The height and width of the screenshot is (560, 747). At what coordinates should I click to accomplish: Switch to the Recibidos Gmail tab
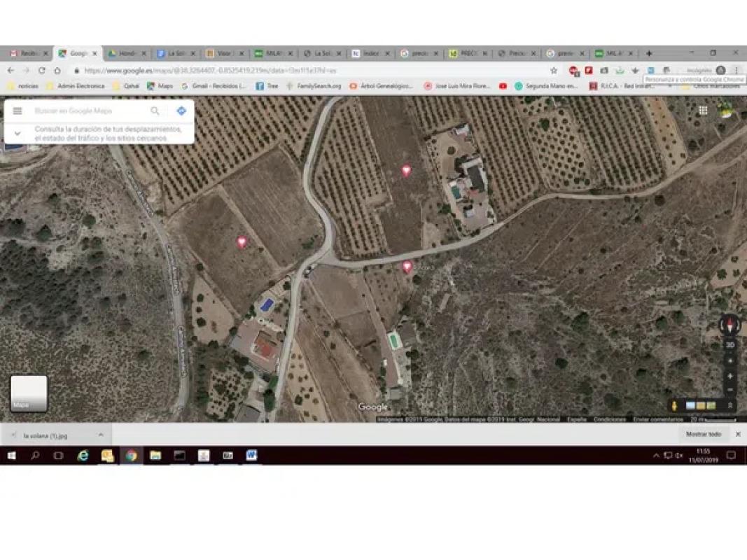click(x=28, y=53)
